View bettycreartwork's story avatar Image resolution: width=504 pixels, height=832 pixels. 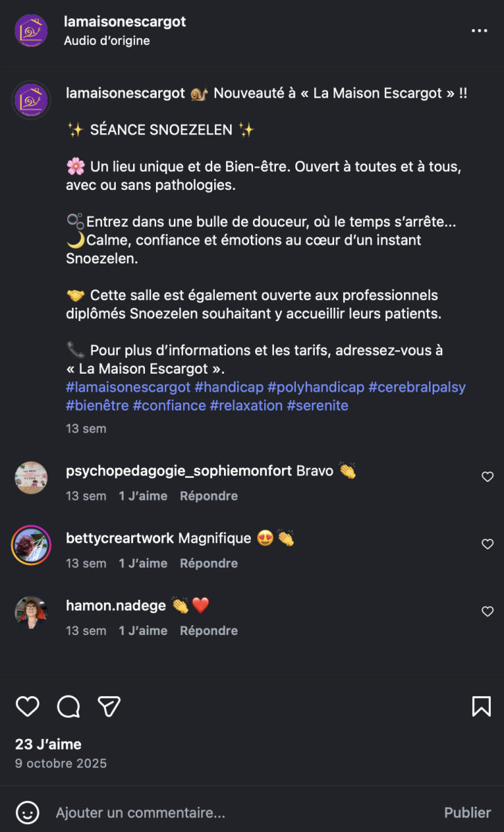click(31, 545)
